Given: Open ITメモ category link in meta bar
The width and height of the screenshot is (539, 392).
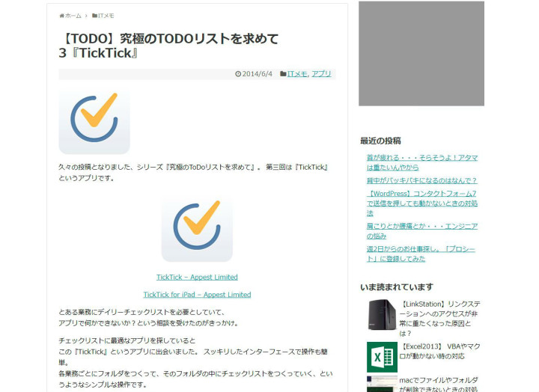Looking at the screenshot, I should 297,74.
